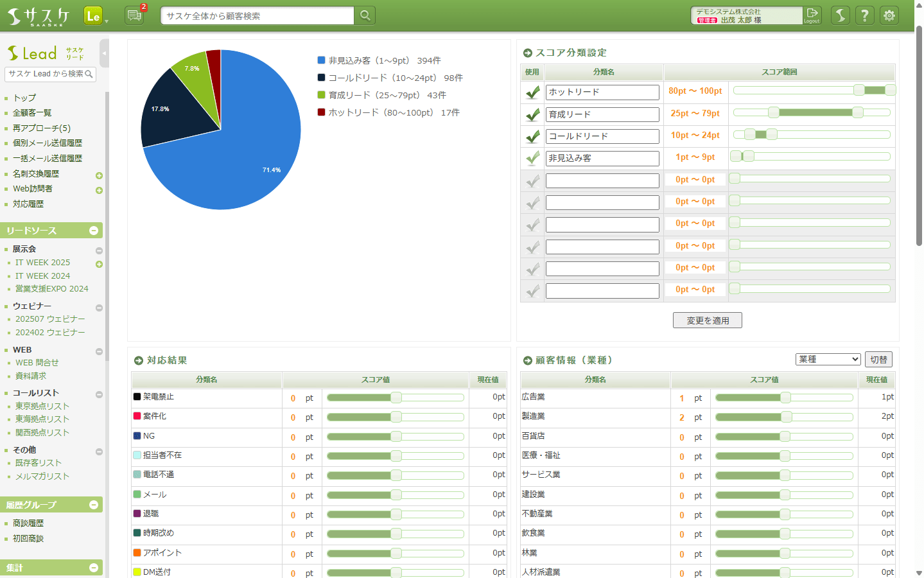Screen dimensions: 924x578
Task: Focus the サスケ全体から顧客検索 search field
Action: click(257, 16)
